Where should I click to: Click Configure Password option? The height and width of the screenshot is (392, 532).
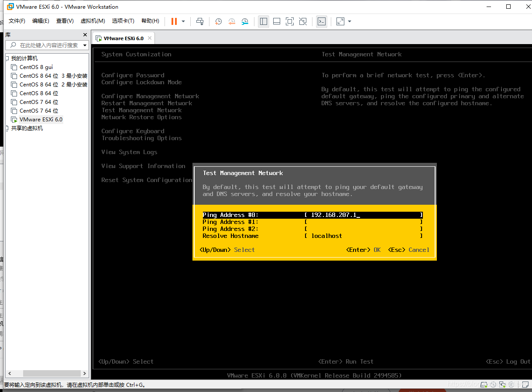tap(133, 75)
